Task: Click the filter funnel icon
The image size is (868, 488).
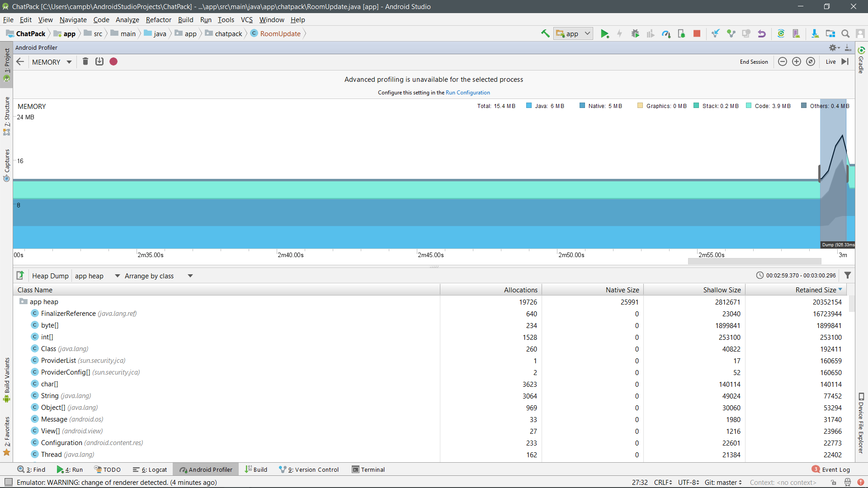Action: click(848, 275)
